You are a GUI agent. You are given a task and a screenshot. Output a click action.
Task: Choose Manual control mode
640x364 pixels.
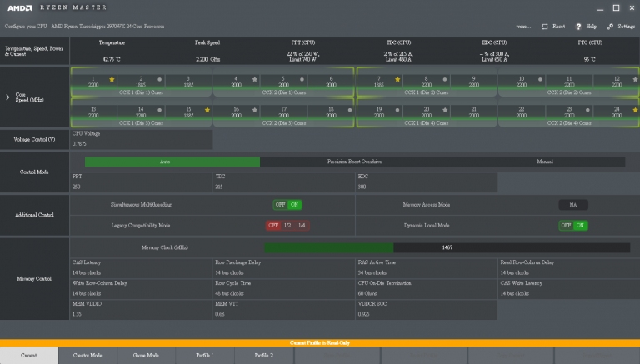pos(544,162)
